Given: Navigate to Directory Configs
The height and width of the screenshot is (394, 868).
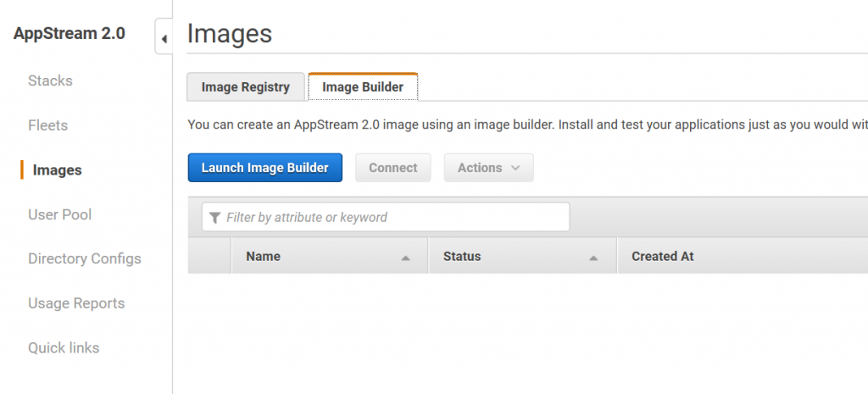Looking at the screenshot, I should point(85,259).
